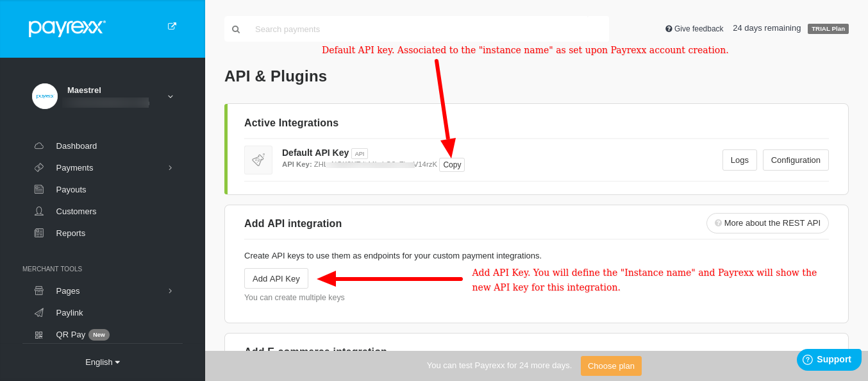The width and height of the screenshot is (868, 381).
Task: Expand the Payments submenu chevron
Action: pyautogui.click(x=170, y=167)
